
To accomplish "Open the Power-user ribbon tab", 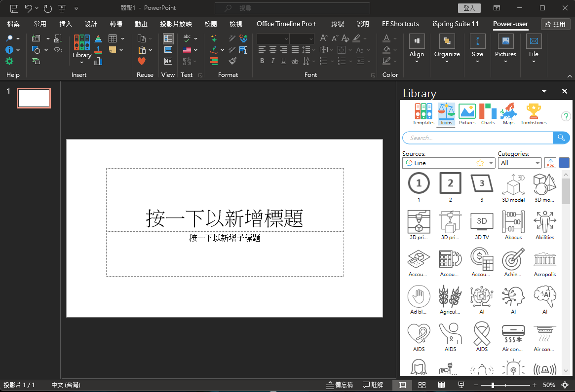I will [x=510, y=24].
